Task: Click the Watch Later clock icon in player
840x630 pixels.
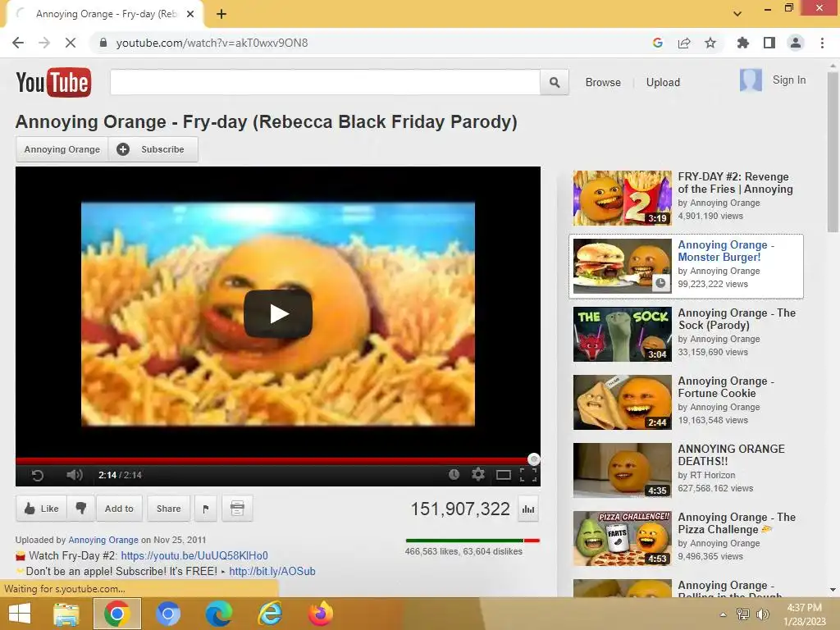Action: (x=454, y=474)
